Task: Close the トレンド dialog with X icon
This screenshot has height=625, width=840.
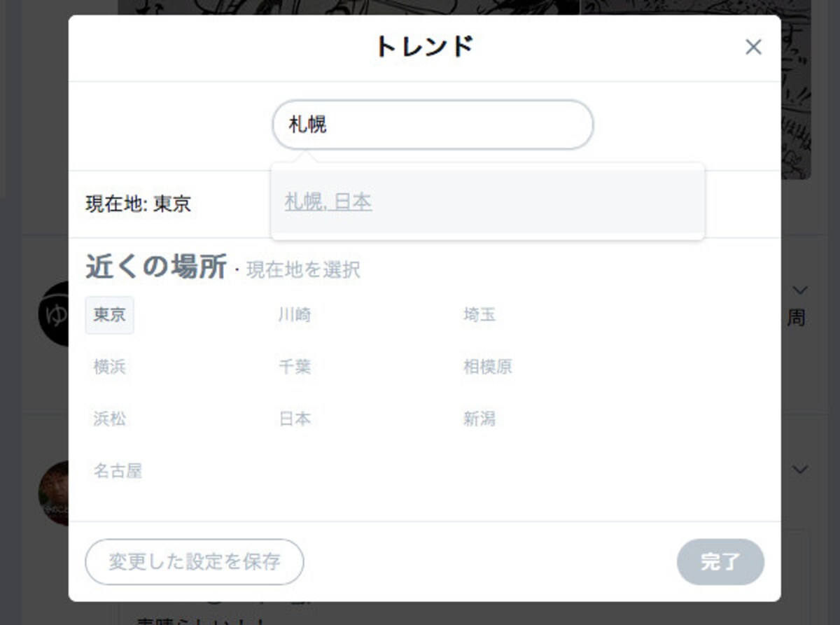Action: coord(753,47)
